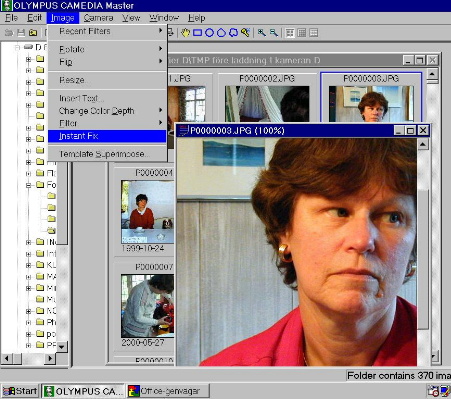Open the Window menu
This screenshot has height=399, width=451.
point(164,18)
